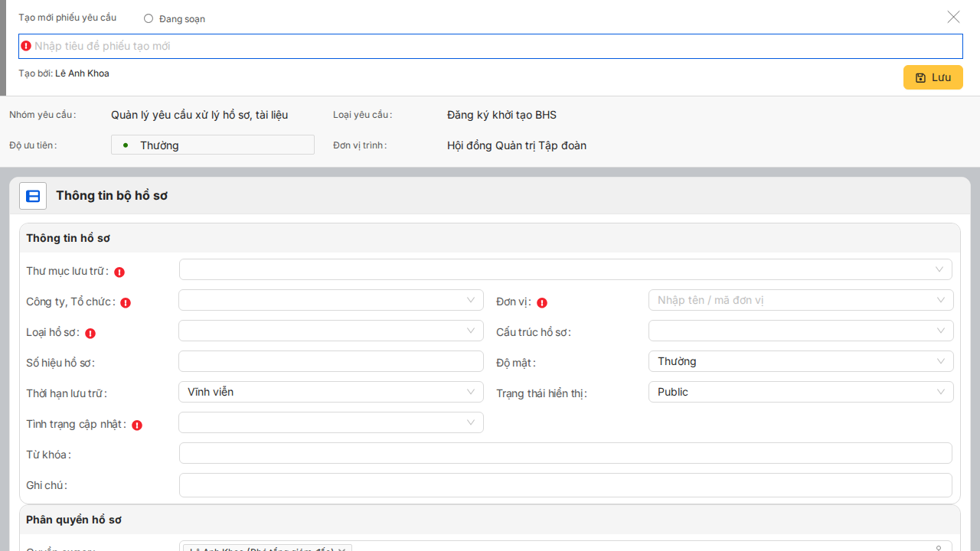Click warning icon beside Đơn vị
This screenshot has height=551, width=980.
(542, 302)
